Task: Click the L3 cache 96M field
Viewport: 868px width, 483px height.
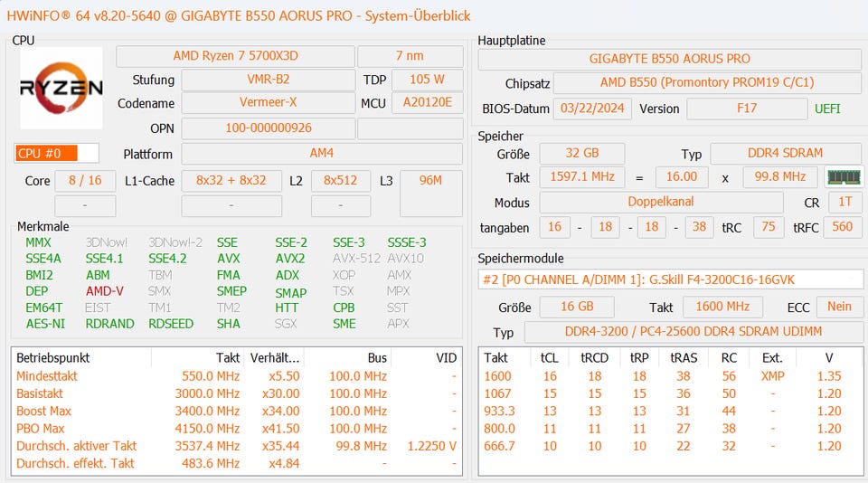Action: click(x=430, y=193)
